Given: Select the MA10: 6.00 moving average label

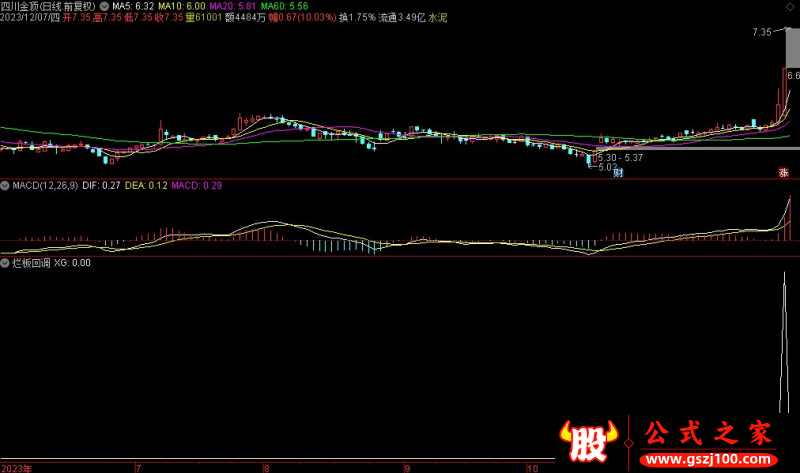Looking at the screenshot, I should 182,6.
